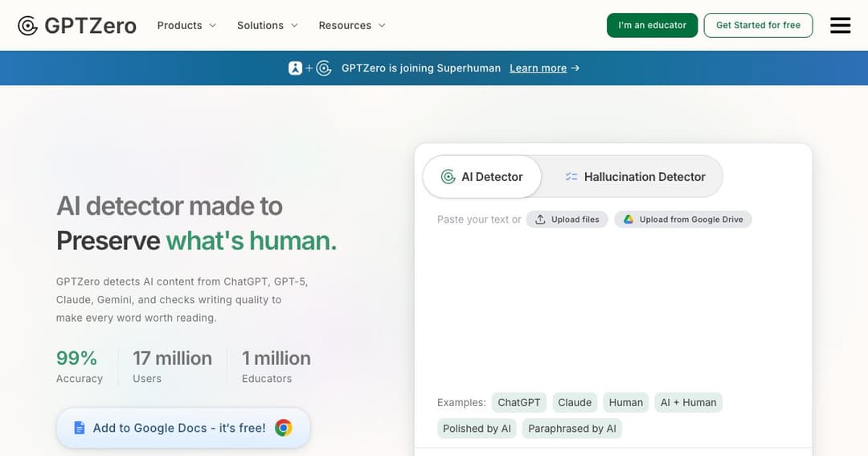The width and height of the screenshot is (868, 456).
Task: Load the AI + Human example
Action: [x=688, y=402]
